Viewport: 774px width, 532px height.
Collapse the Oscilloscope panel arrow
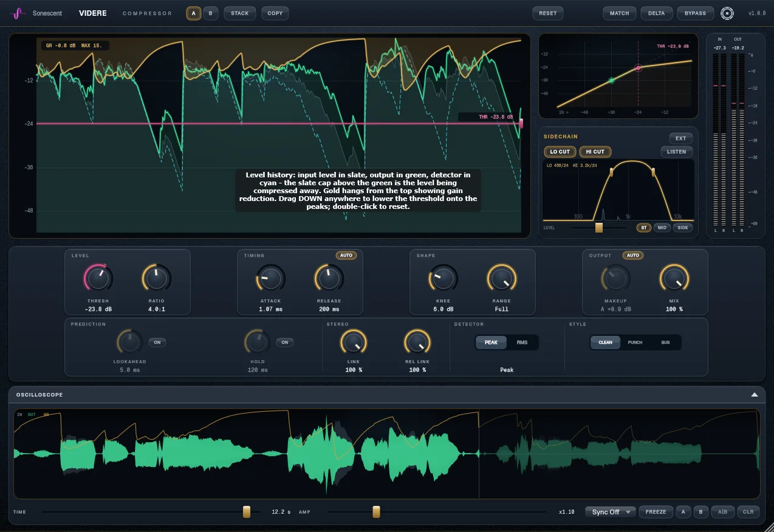pyautogui.click(x=755, y=395)
